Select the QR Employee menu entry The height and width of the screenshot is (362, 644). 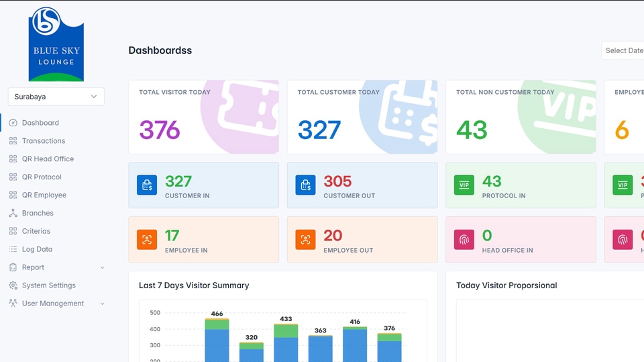click(44, 195)
